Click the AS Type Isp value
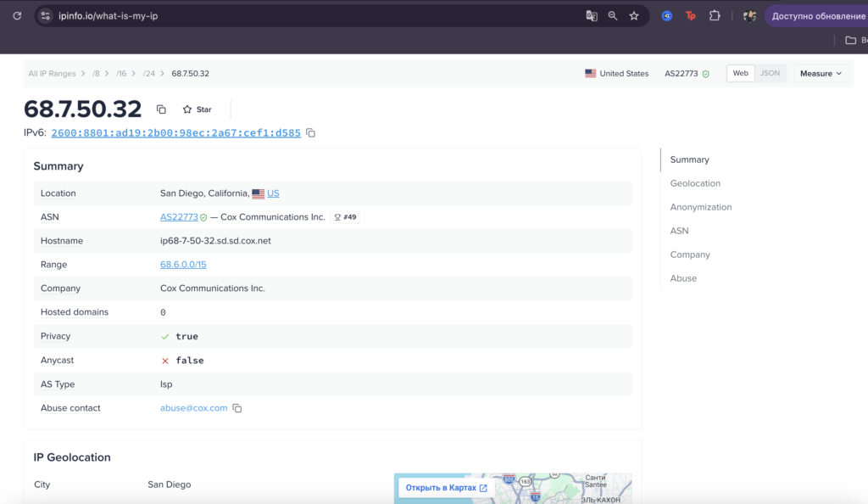The image size is (868, 504). pos(166,384)
